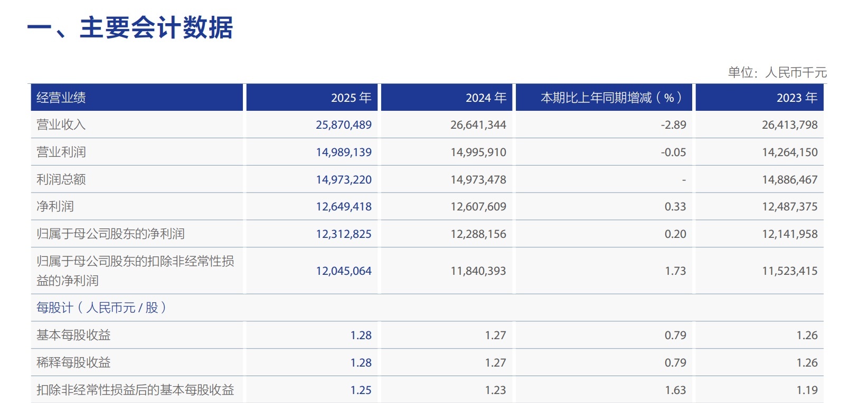Click the value 12,045,064 in the table
This screenshot has width=868, height=403.
click(x=344, y=271)
